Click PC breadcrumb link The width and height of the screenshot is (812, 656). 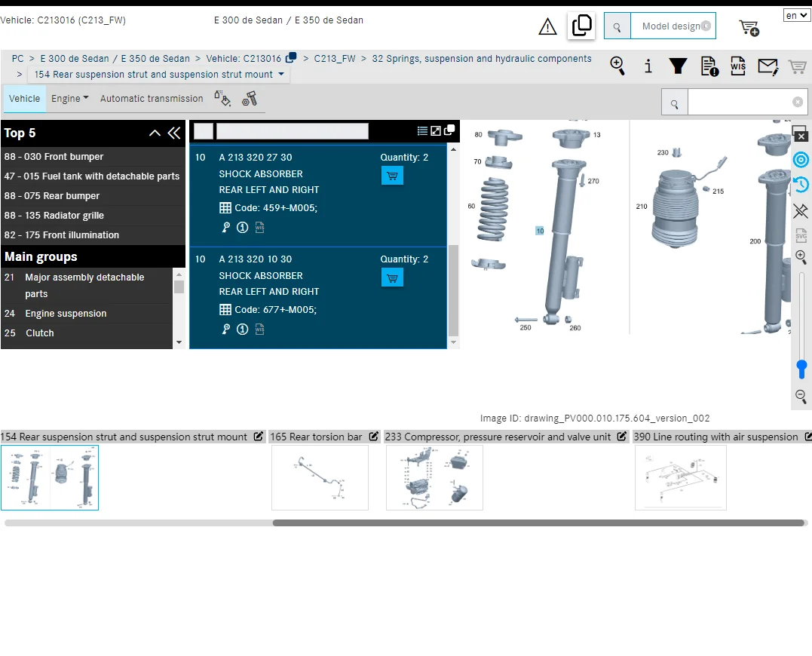[17, 59]
